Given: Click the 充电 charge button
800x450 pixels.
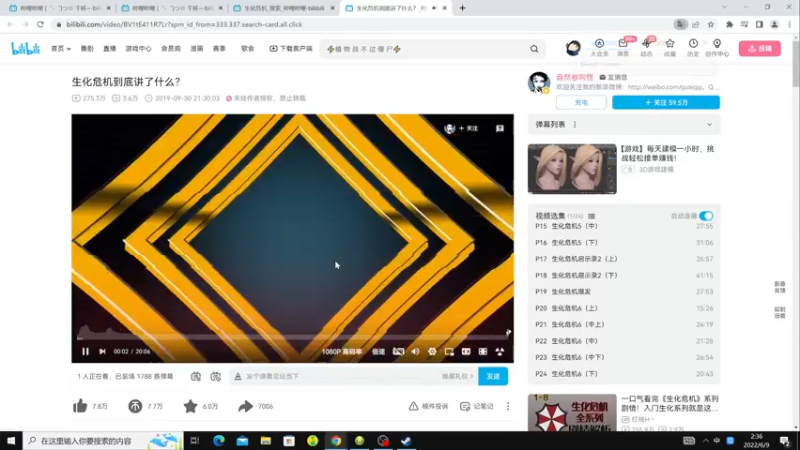Looking at the screenshot, I should point(581,102).
